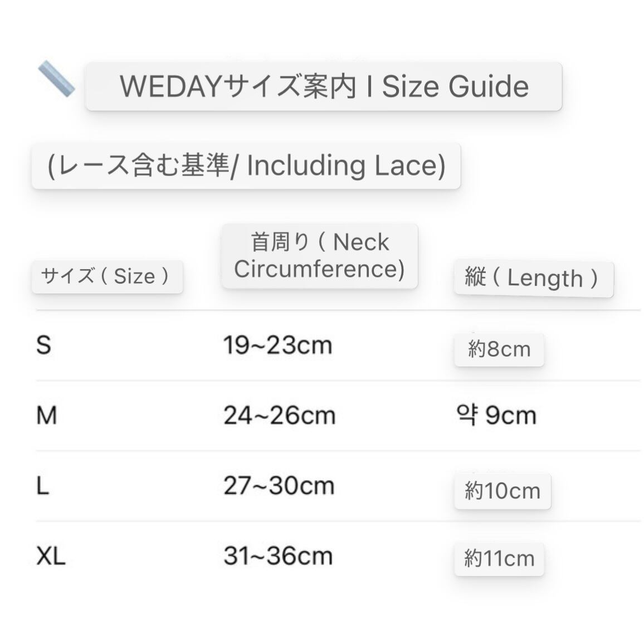This screenshot has height=644, width=644.
Task: Select the Including Lace note label
Action: [x=246, y=166]
